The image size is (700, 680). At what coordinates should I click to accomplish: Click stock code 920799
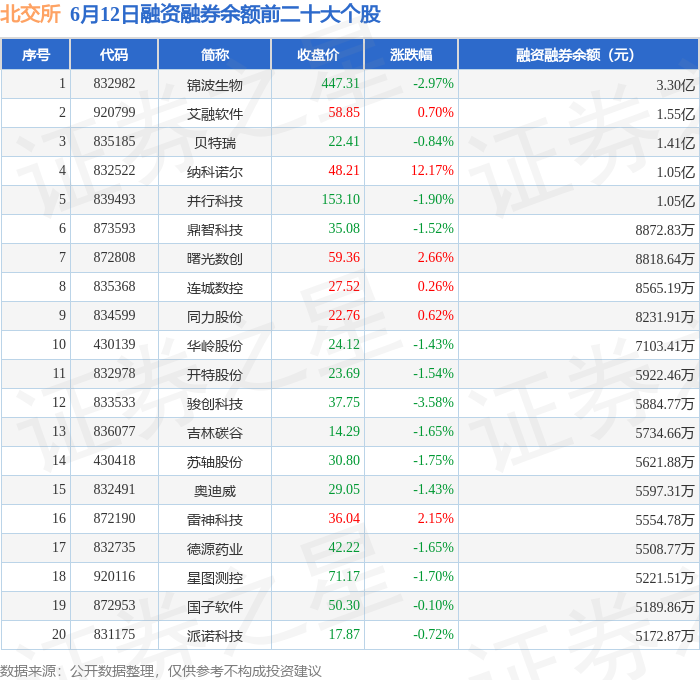coord(114,113)
